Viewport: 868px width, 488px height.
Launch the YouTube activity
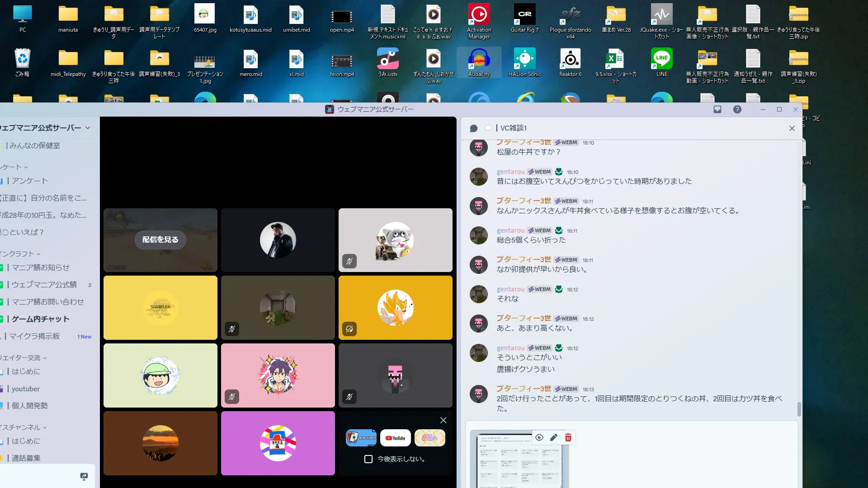click(396, 438)
